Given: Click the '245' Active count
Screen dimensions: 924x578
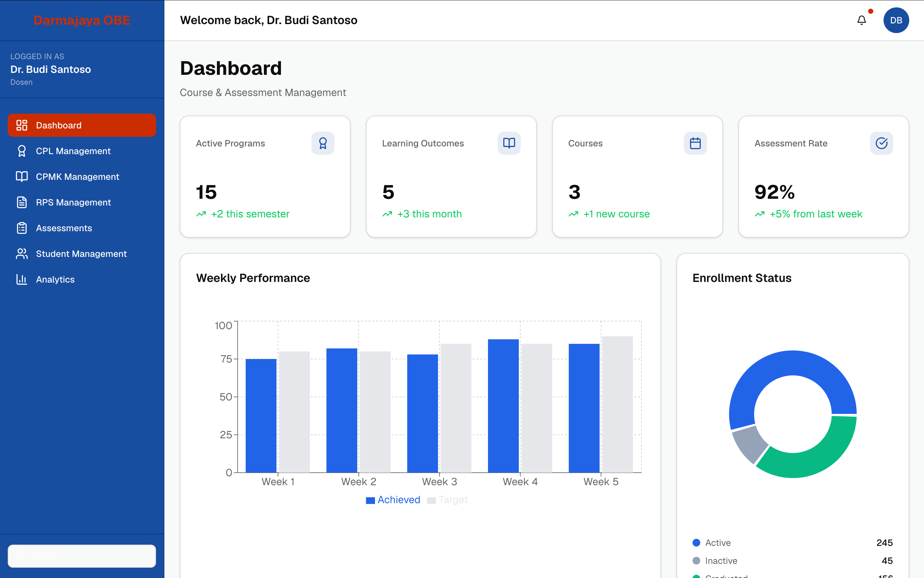Looking at the screenshot, I should click(x=884, y=542).
